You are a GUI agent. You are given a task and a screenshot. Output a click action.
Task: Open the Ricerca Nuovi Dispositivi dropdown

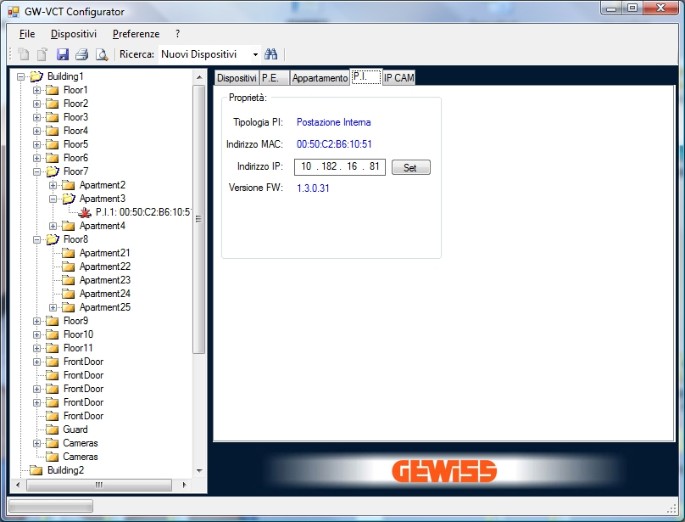[x=255, y=55]
